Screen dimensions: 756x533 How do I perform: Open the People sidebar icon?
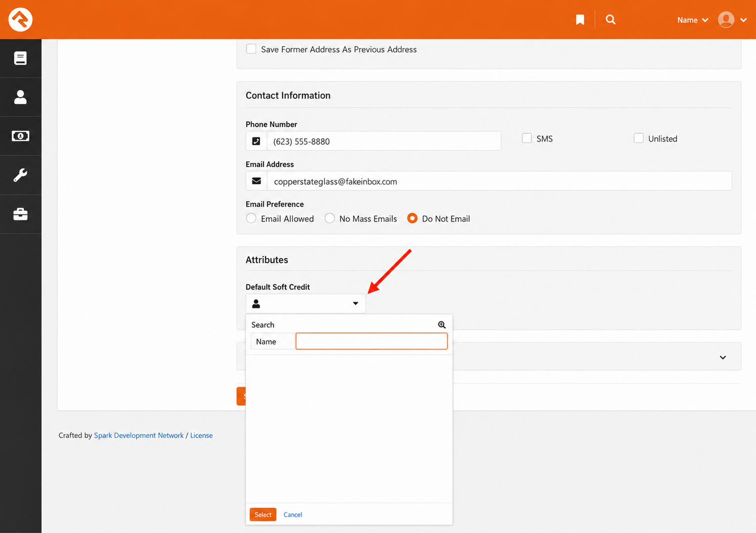(x=20, y=97)
